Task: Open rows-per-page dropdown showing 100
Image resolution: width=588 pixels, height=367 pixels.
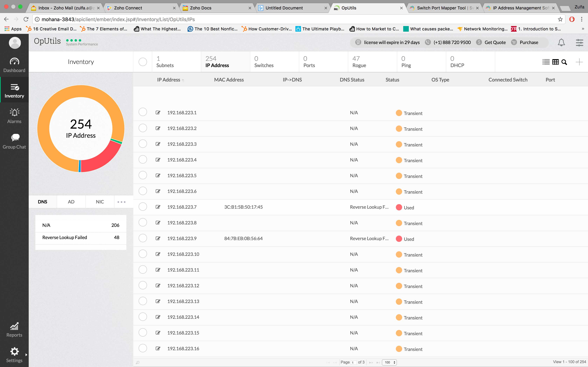Action: click(389, 362)
